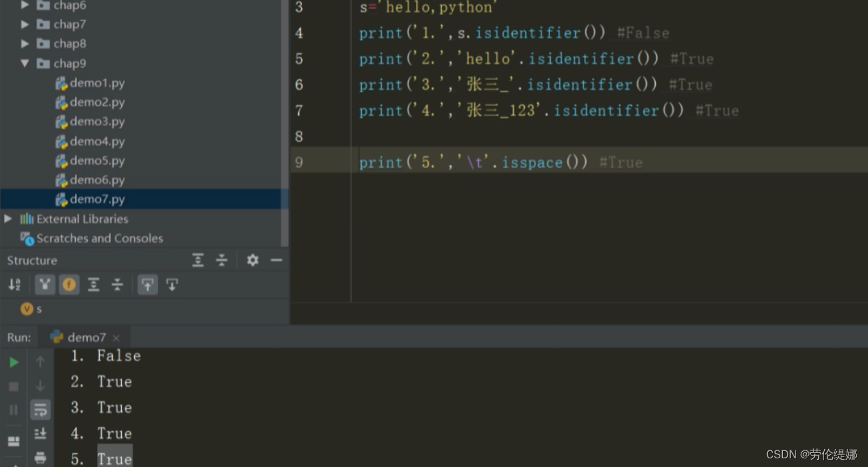Image resolution: width=868 pixels, height=467 pixels.
Task: Click the restore layout icon
Action: [x=14, y=441]
